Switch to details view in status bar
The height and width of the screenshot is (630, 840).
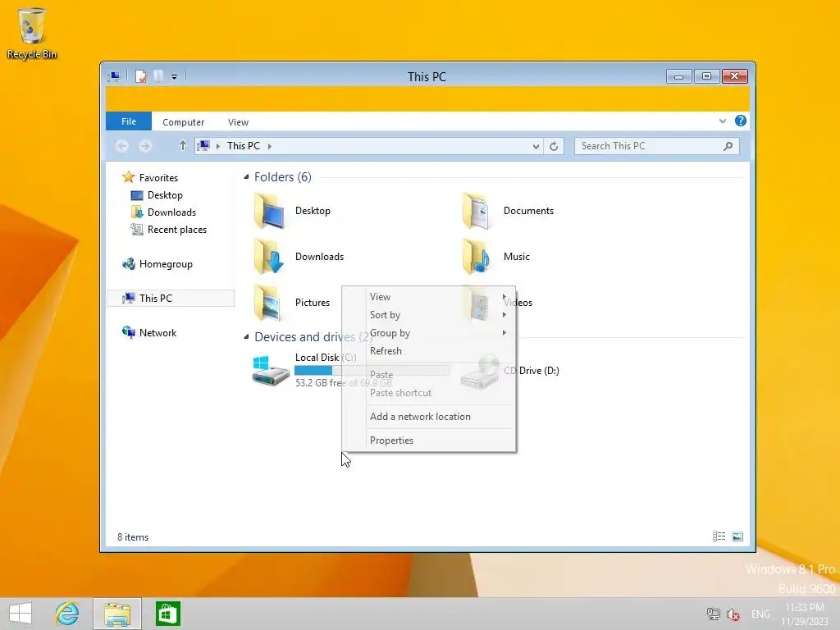[x=719, y=536]
